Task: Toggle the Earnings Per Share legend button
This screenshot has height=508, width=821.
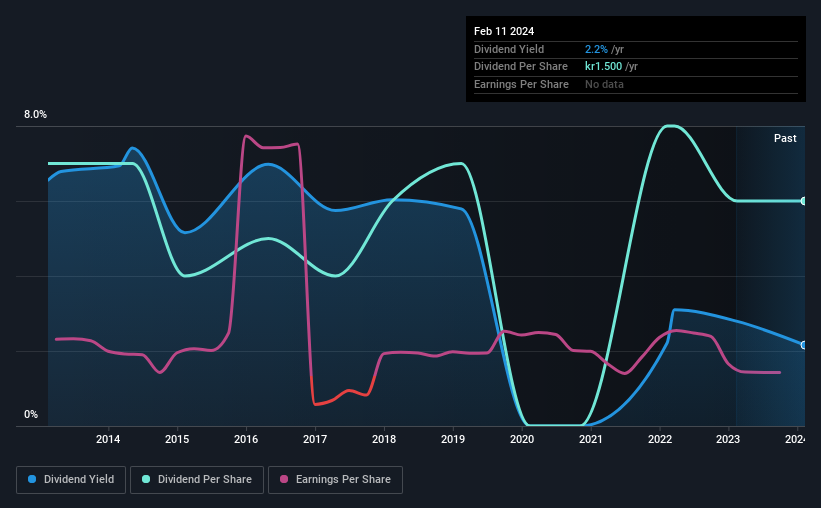Action: pos(335,480)
